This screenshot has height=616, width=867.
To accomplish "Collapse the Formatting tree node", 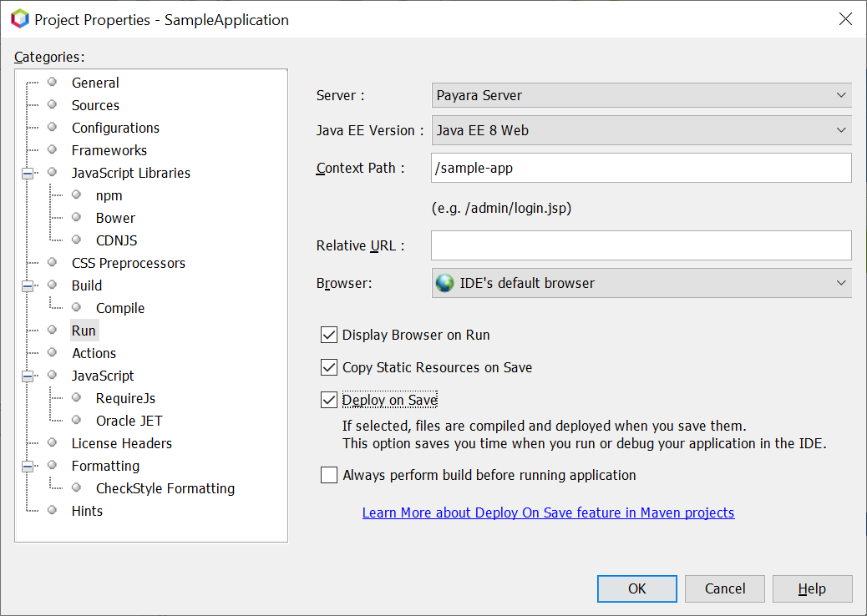I will [28, 466].
